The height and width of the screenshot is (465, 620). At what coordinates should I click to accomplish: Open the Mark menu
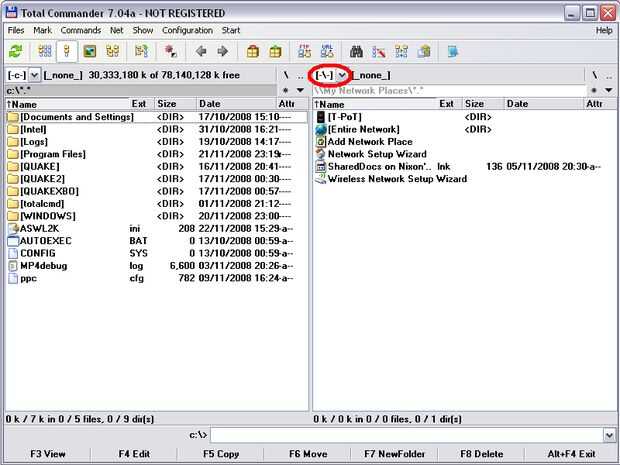[42, 30]
